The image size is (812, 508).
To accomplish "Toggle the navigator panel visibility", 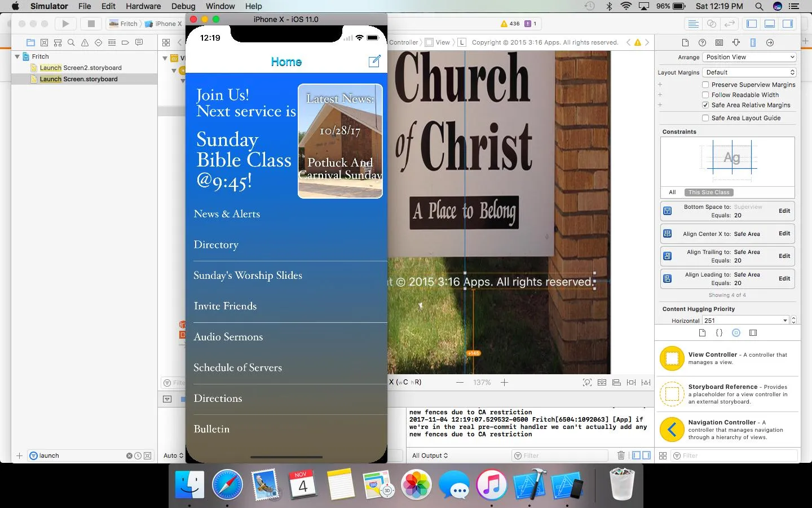I will click(x=752, y=24).
